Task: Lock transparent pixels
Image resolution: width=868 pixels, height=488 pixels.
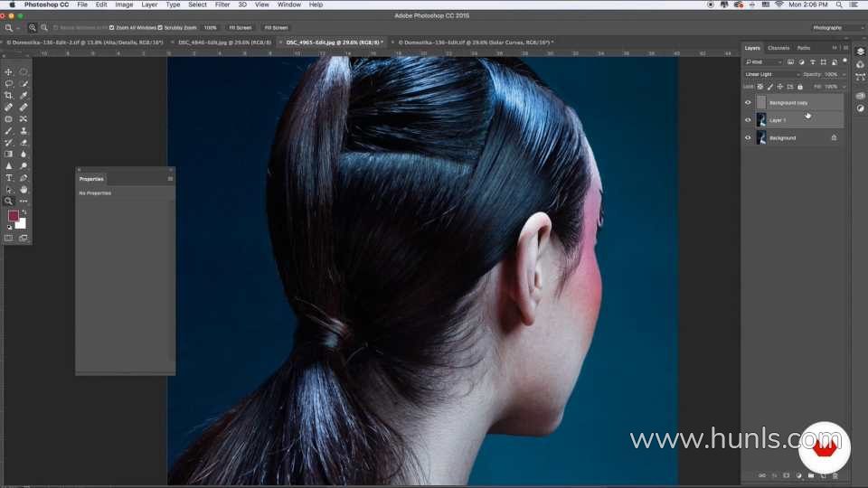Action: tap(760, 87)
